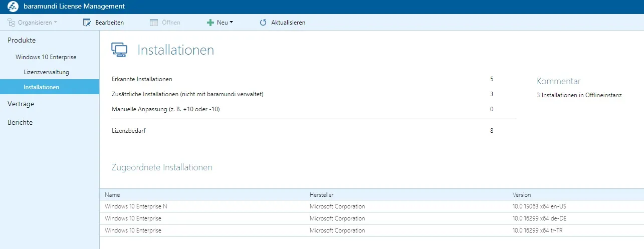Click the Zusätzliche Installationen label
The width and height of the screenshot is (644, 249).
(187, 94)
